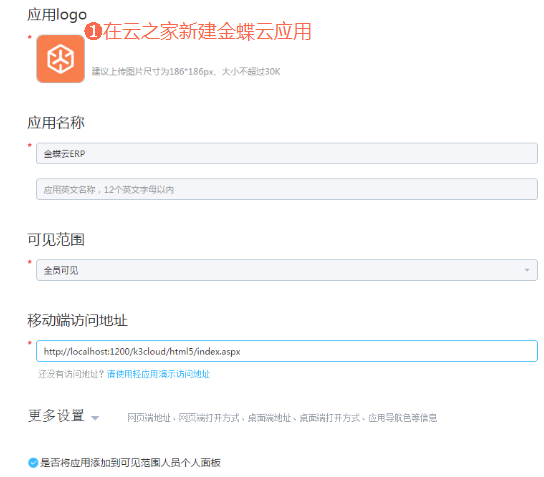The image size is (544, 477).
Task: Click the orange app logo image
Action: click(x=61, y=59)
